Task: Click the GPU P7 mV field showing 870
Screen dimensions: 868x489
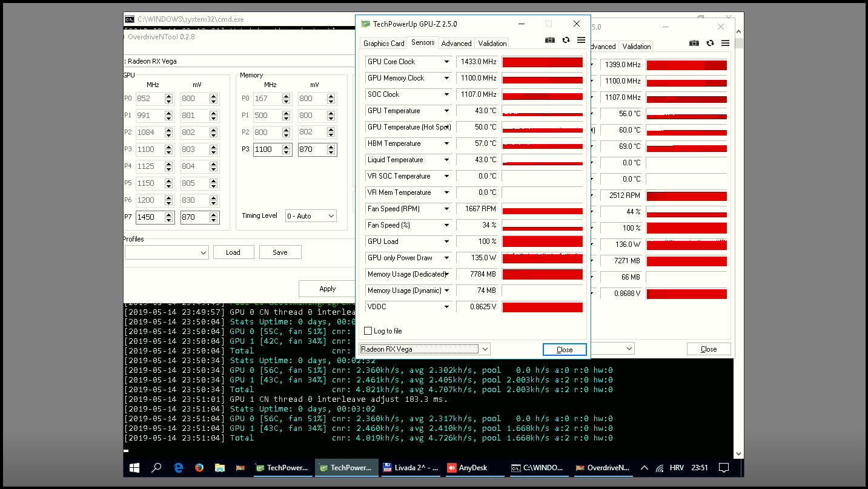Action: pyautogui.click(x=194, y=217)
